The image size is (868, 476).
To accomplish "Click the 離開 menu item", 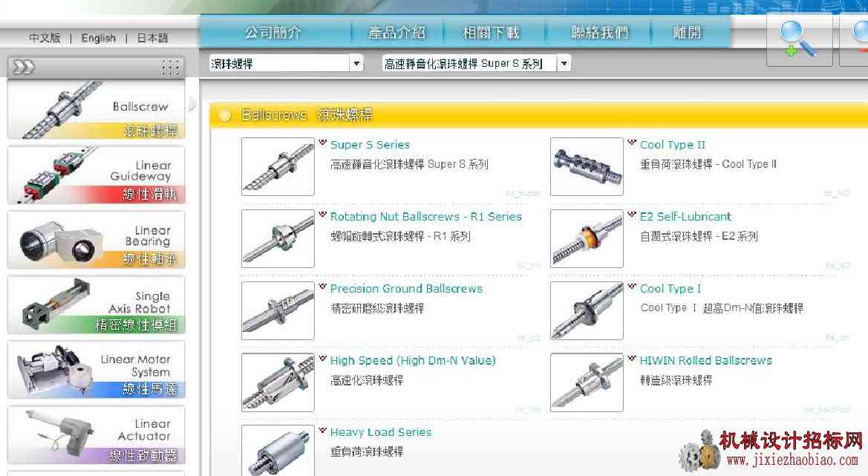I will click(x=687, y=33).
